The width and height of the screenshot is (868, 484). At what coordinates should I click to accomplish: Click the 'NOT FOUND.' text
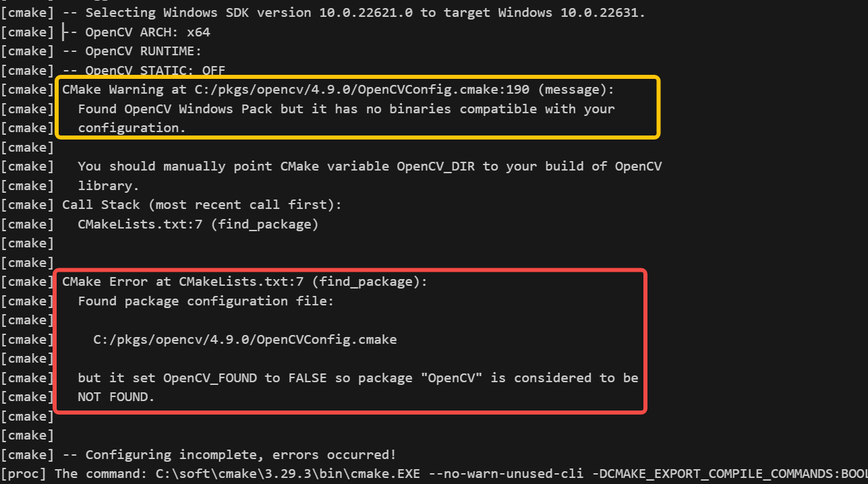(x=117, y=397)
